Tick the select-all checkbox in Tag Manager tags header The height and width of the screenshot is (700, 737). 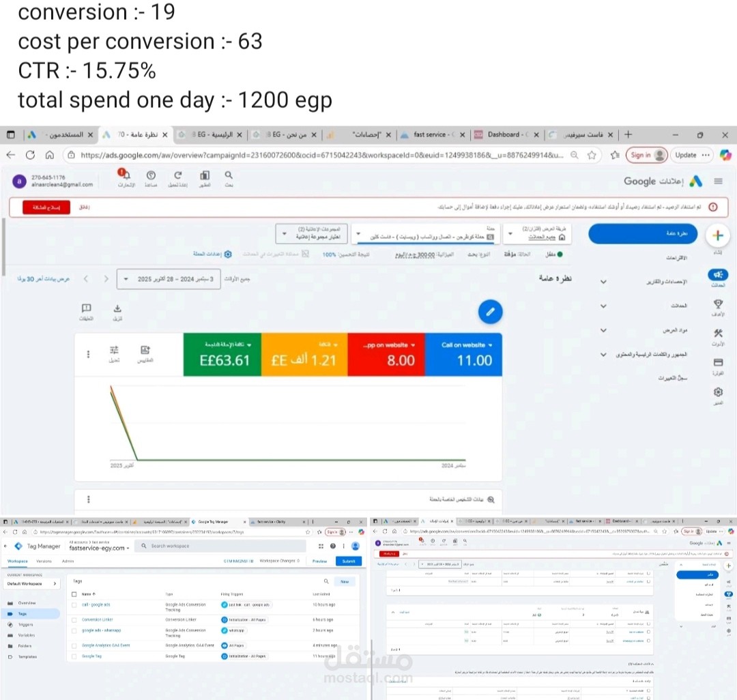[x=74, y=594]
